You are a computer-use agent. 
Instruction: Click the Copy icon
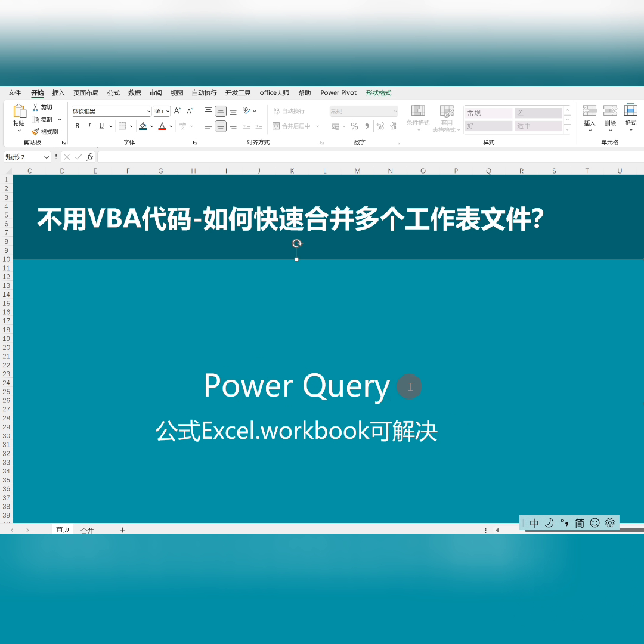pyautogui.click(x=35, y=119)
